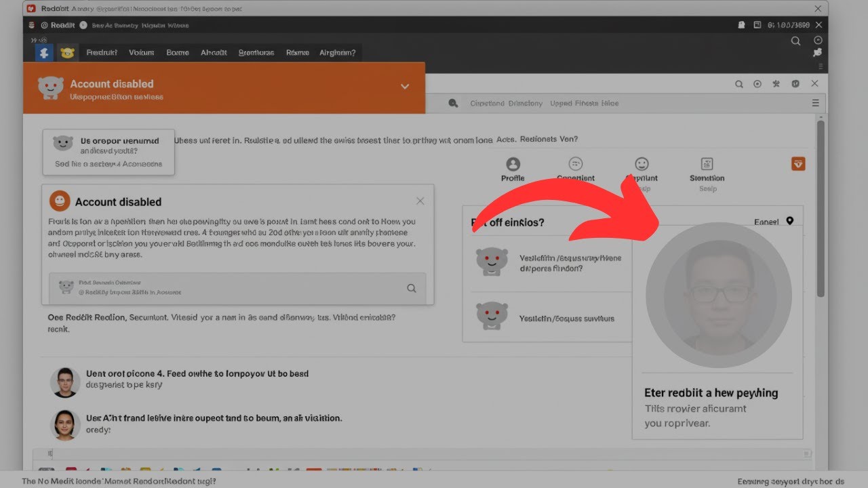Image resolution: width=868 pixels, height=488 pixels.
Task: Click the magnifier inside the dialog search field
Action: coord(411,288)
